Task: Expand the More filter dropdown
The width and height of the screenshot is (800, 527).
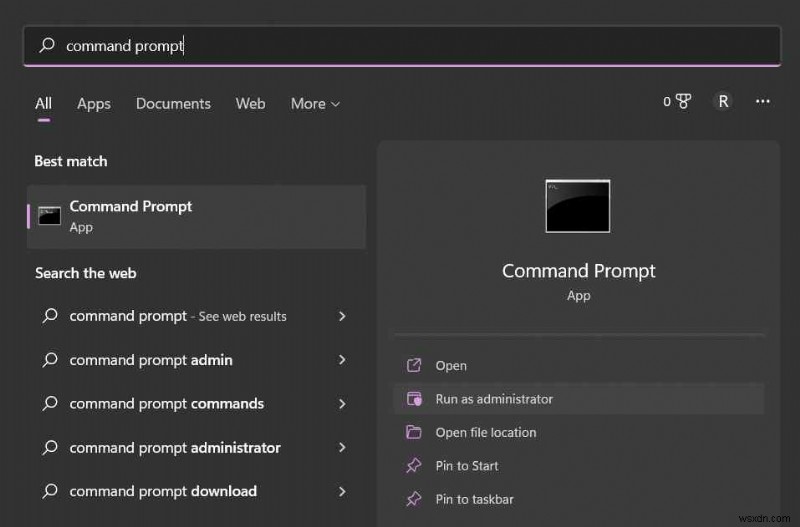Action: (315, 104)
